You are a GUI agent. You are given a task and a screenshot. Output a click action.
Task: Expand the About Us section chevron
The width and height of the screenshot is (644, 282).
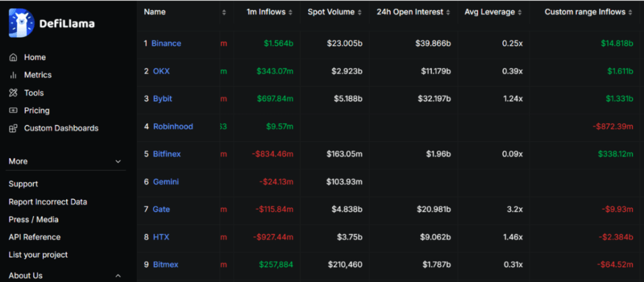point(118,276)
